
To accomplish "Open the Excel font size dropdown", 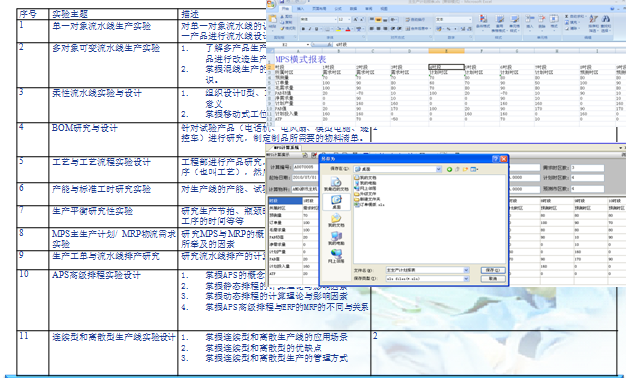I will tap(349, 20).
